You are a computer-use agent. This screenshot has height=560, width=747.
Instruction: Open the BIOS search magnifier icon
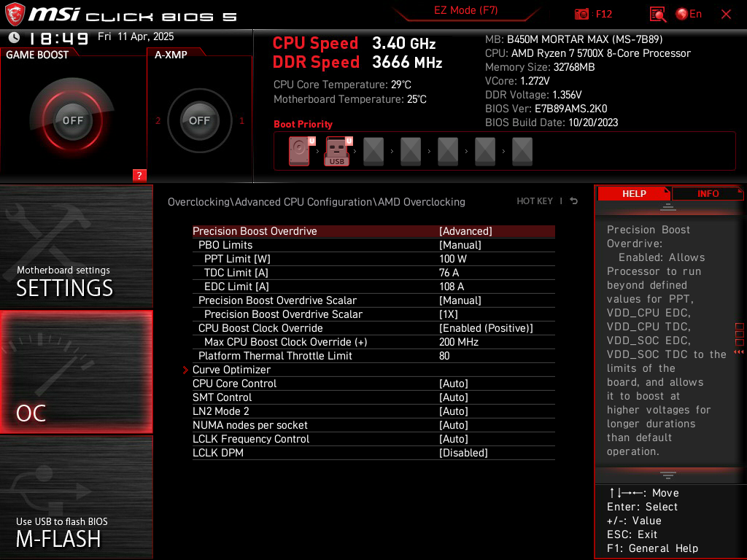point(658,15)
